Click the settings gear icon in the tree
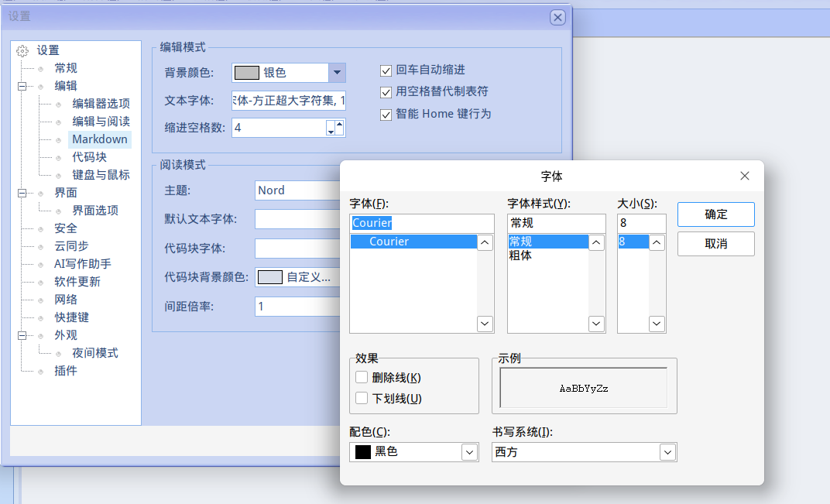The width and height of the screenshot is (830, 504). click(22, 51)
